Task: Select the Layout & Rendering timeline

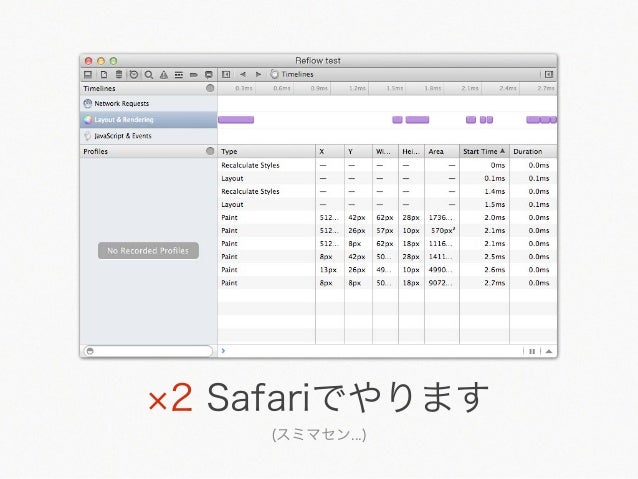Action: point(149,120)
